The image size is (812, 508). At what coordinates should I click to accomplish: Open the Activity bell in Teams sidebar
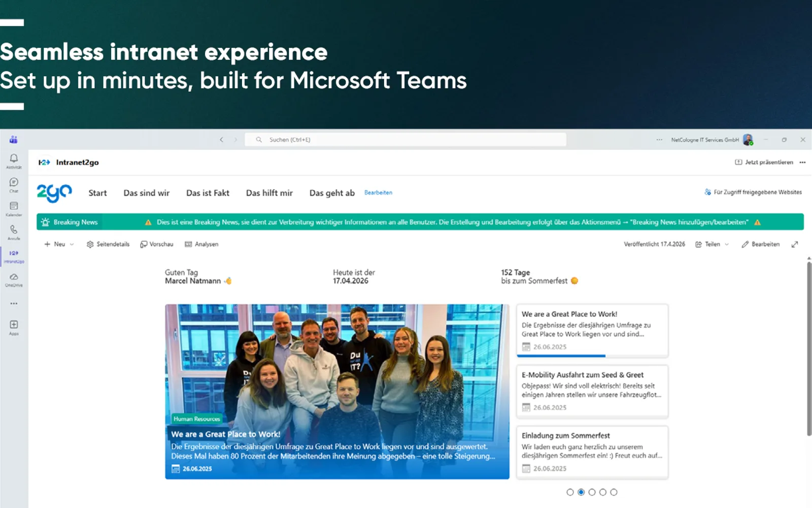[x=14, y=161]
